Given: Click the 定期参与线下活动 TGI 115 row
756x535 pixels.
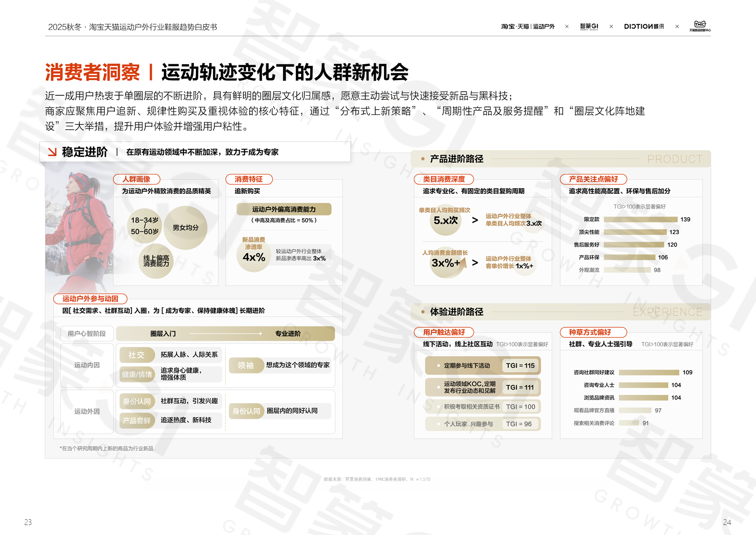Looking at the screenshot, I should coord(483,365).
